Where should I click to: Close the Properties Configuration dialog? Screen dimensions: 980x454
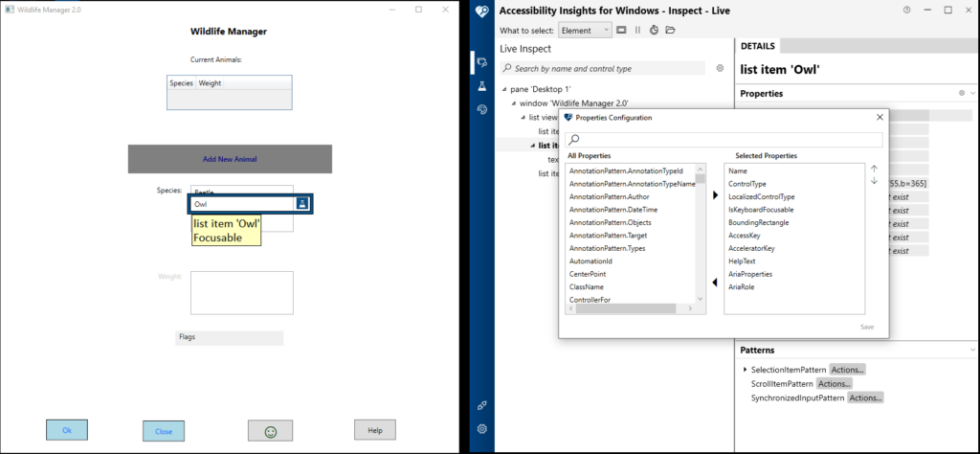click(x=880, y=117)
